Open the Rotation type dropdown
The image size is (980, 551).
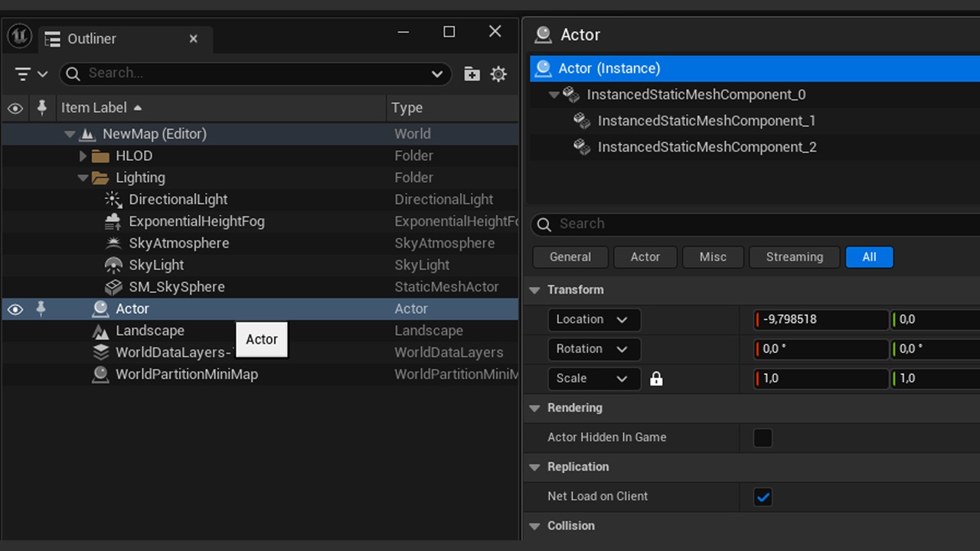tap(594, 349)
